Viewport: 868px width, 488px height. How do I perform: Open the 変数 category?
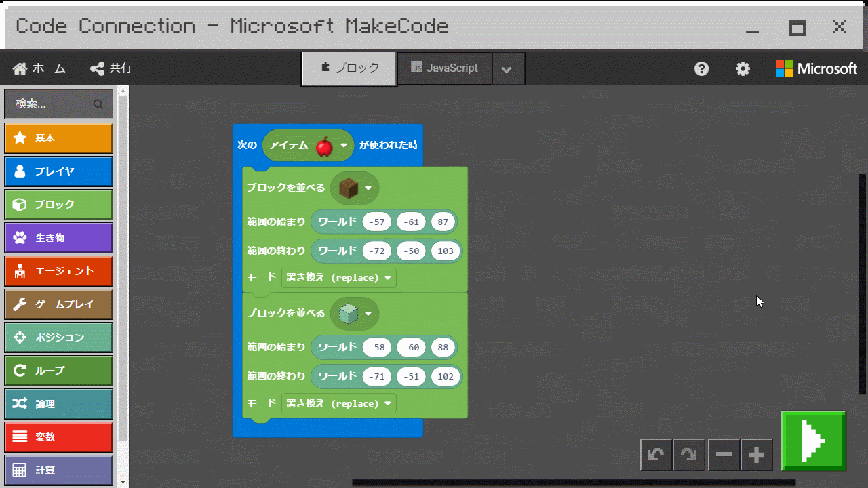[x=58, y=437]
